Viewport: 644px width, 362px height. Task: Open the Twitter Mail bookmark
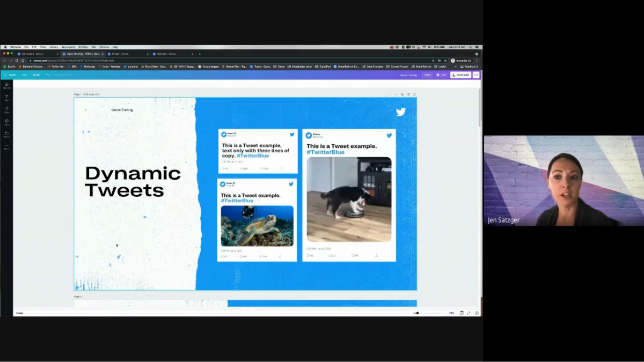pos(55,67)
